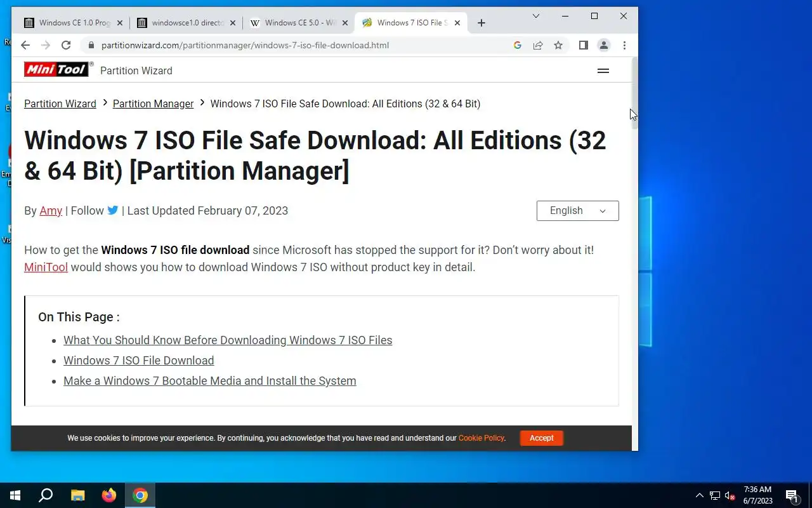This screenshot has height=508, width=812.
Task: Open the Windows Start menu
Action: pyautogui.click(x=15, y=495)
